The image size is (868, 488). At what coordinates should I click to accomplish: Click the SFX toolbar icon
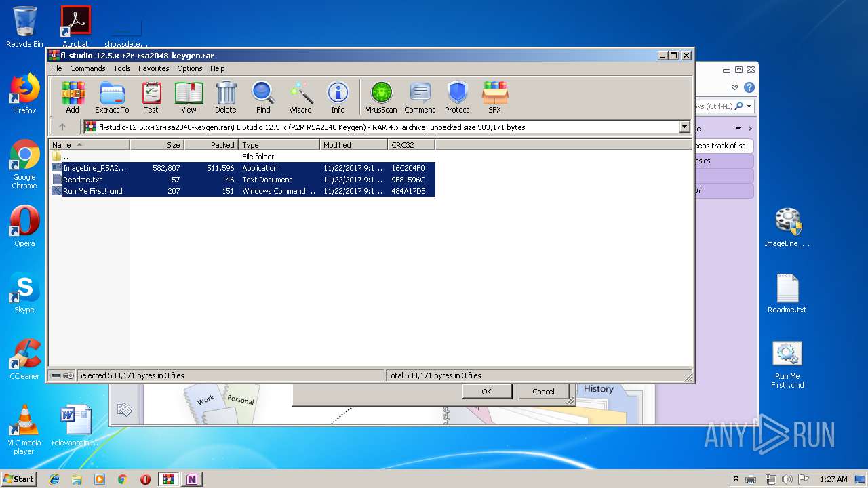(x=495, y=97)
